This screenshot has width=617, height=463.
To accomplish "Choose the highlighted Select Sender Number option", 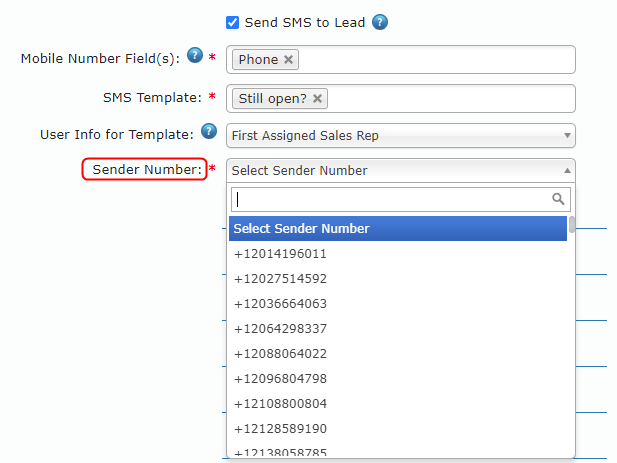I will click(398, 229).
